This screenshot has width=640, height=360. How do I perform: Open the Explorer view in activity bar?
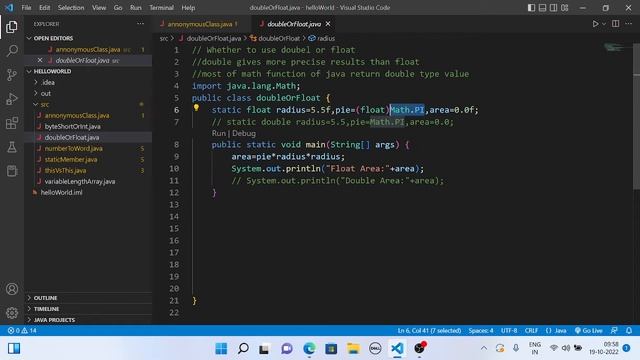click(x=12, y=27)
